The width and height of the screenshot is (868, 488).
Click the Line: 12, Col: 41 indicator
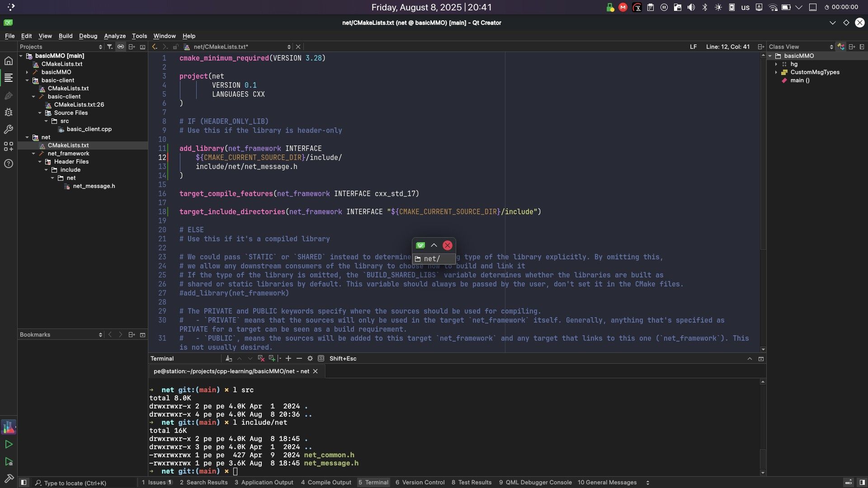pyautogui.click(x=728, y=47)
